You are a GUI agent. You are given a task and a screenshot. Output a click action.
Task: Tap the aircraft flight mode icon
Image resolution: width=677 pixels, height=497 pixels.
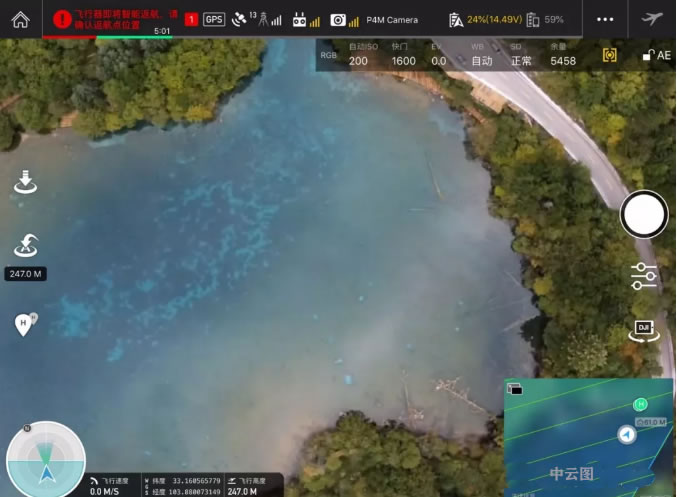coord(652,19)
